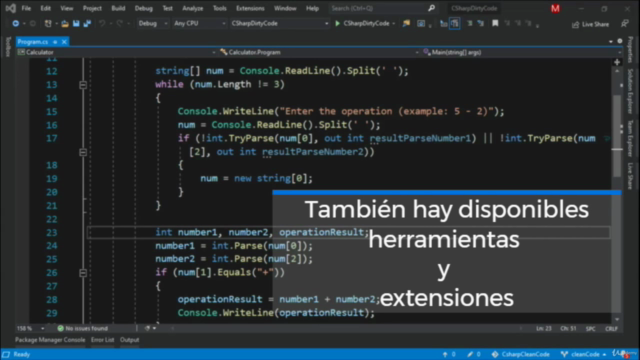
Task: Click the pending changes pencil indicator
Action: (474, 354)
